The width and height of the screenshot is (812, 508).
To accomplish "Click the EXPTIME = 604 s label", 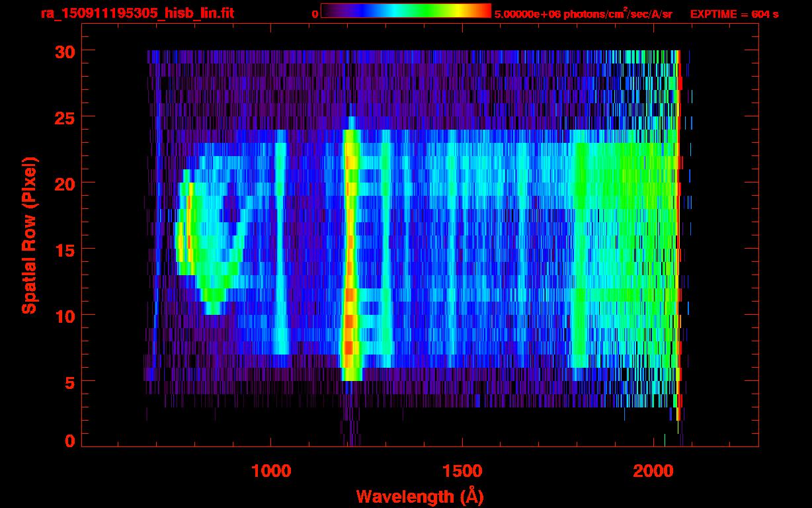I will (734, 13).
